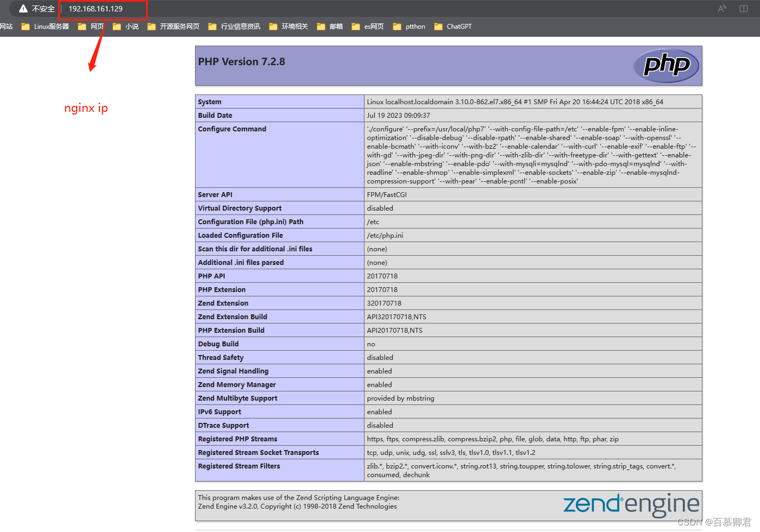Focus the address bar showing 192.168.161.129
This screenshot has height=532, width=760.
pos(96,9)
